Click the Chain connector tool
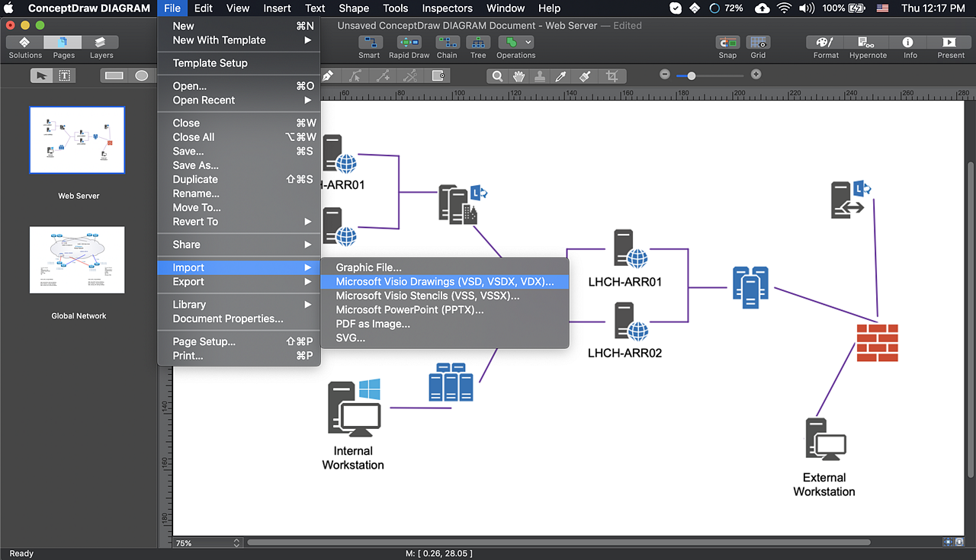This screenshot has width=976, height=560. (447, 43)
